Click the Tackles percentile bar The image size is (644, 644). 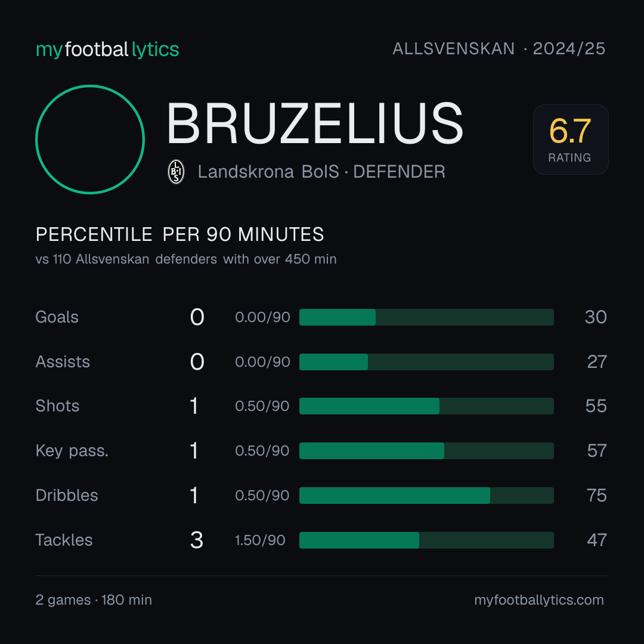pos(426,540)
